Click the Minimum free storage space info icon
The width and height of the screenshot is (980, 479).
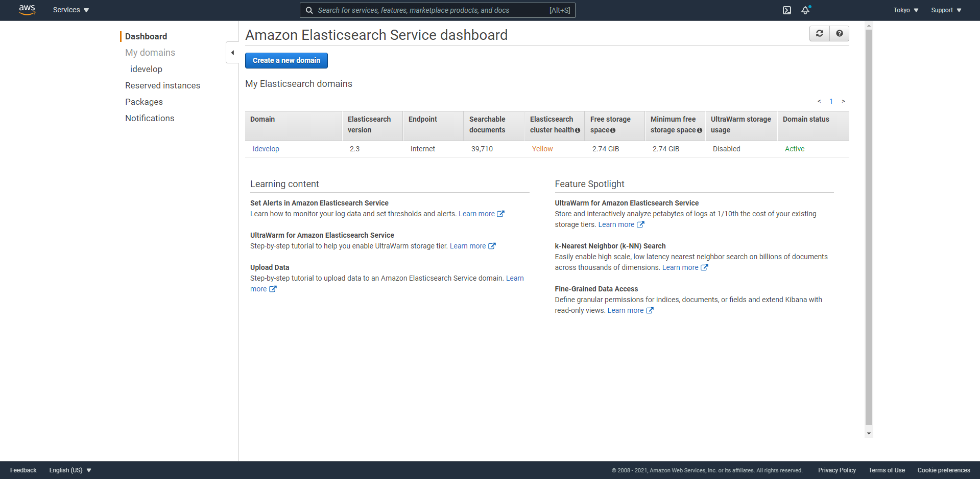click(700, 130)
